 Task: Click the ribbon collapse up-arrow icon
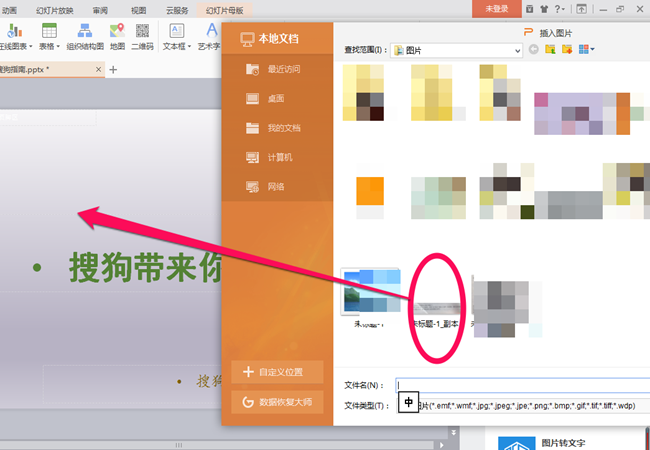(581, 9)
